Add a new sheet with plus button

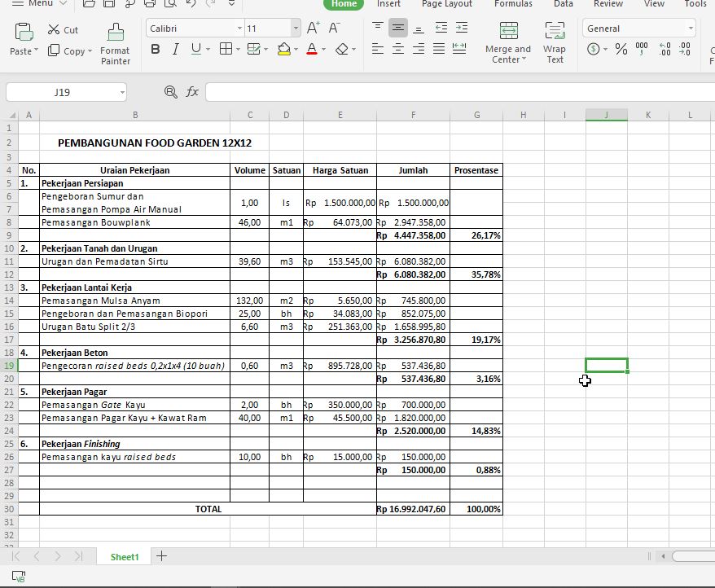pos(161,556)
